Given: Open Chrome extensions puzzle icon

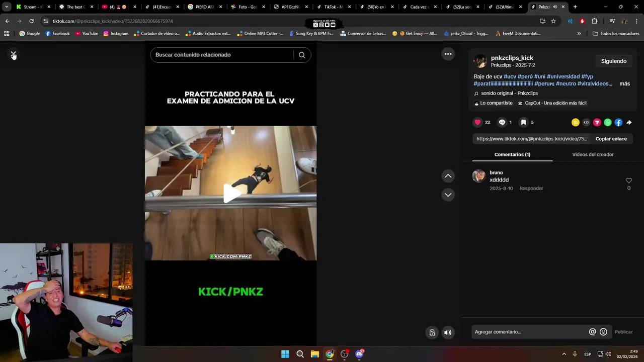Looking at the screenshot, I should 595,21.
